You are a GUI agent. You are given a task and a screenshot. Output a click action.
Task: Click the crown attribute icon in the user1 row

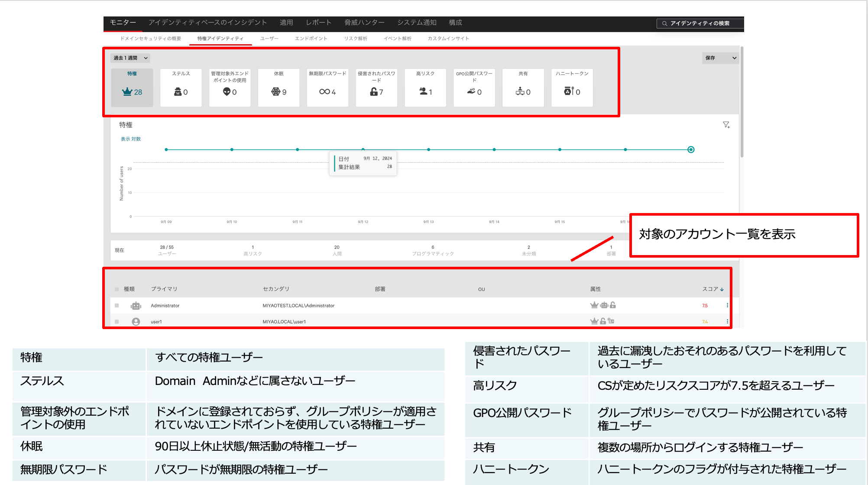coord(594,321)
